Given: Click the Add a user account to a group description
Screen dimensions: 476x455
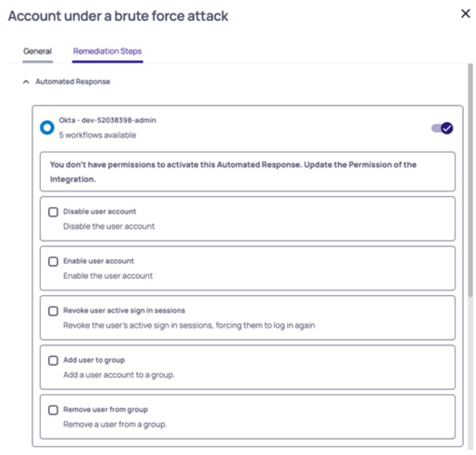Looking at the screenshot, I should click(x=119, y=375).
